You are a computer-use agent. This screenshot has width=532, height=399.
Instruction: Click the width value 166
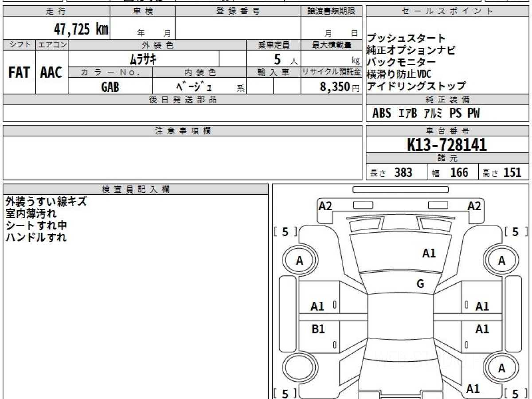click(x=459, y=172)
